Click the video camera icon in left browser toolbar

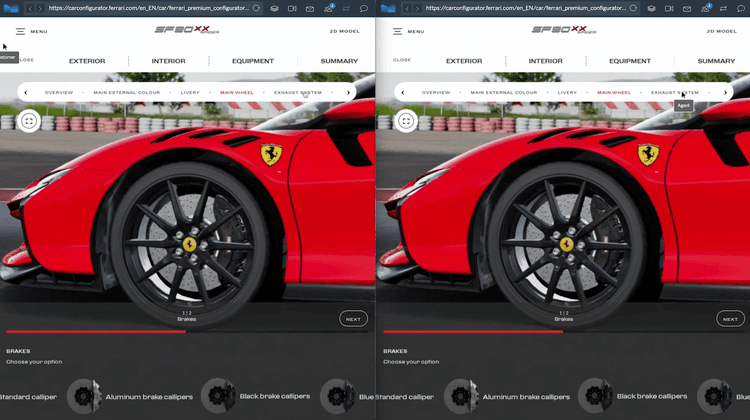point(292,8)
